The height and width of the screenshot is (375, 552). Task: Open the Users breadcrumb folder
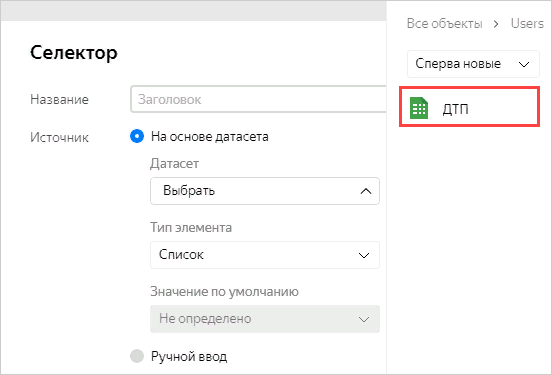tap(527, 24)
